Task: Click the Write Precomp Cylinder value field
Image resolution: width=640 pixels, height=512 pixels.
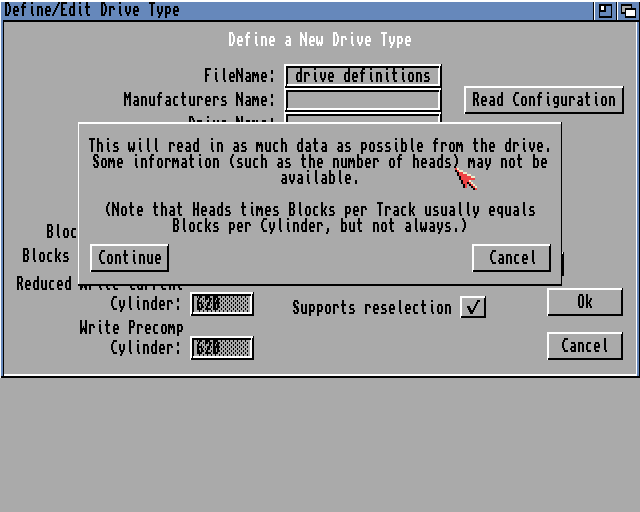Action: 222,348
